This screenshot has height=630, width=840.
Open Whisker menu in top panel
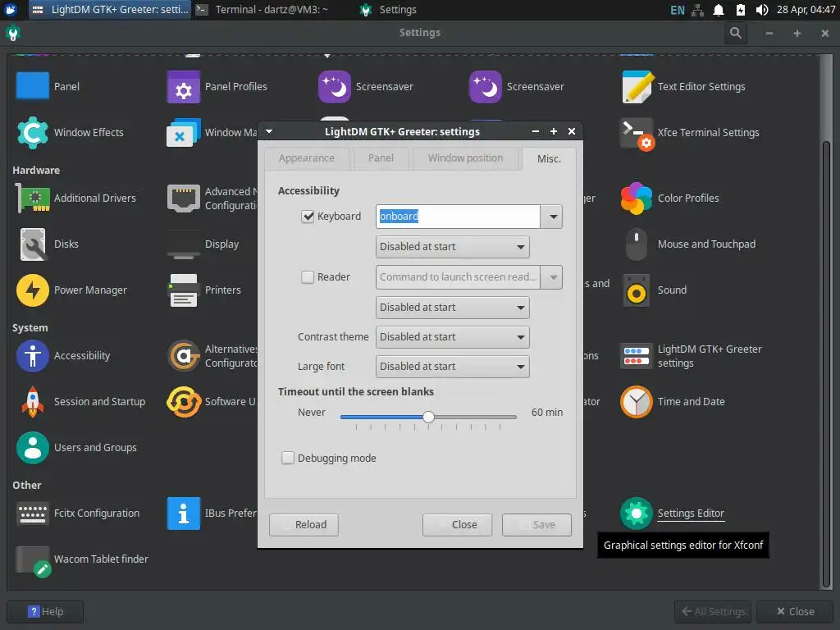coord(10,10)
